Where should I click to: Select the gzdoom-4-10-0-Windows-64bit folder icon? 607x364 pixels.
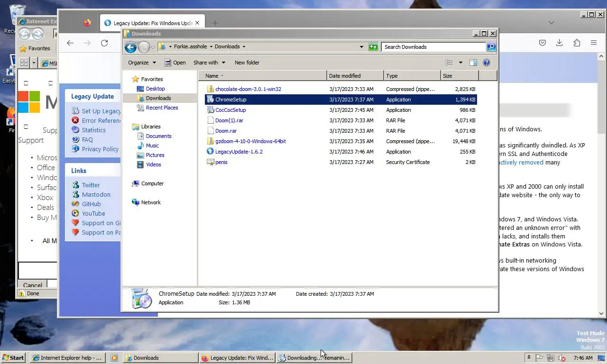(x=211, y=141)
